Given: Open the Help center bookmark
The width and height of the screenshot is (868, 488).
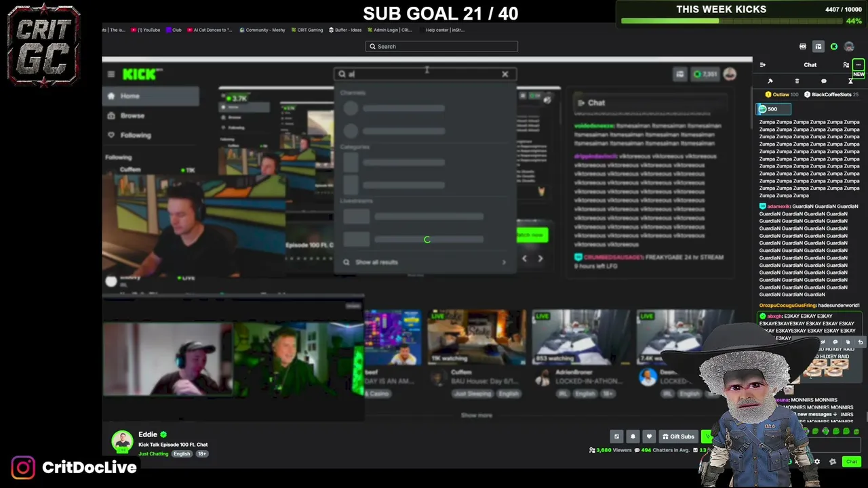Looking at the screenshot, I should pyautogui.click(x=443, y=30).
